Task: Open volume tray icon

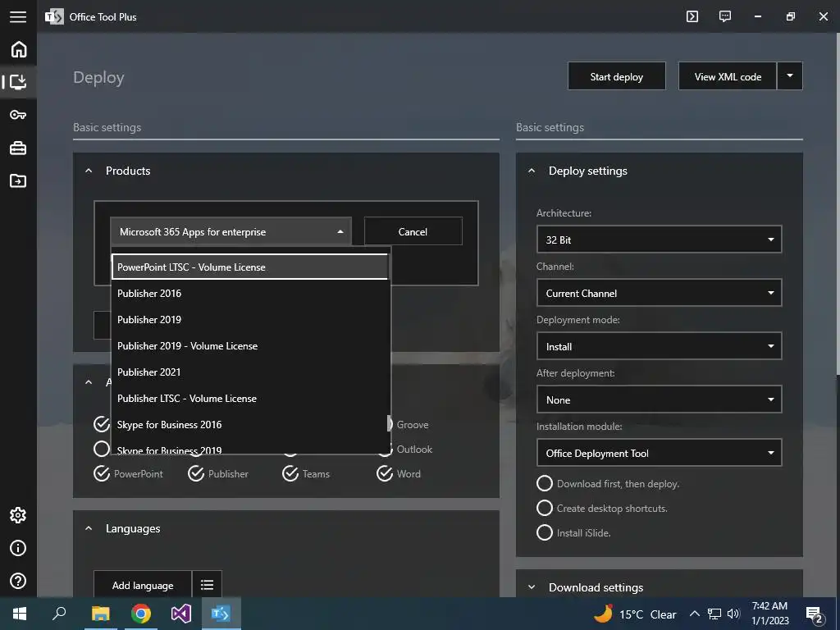Action: point(733,614)
